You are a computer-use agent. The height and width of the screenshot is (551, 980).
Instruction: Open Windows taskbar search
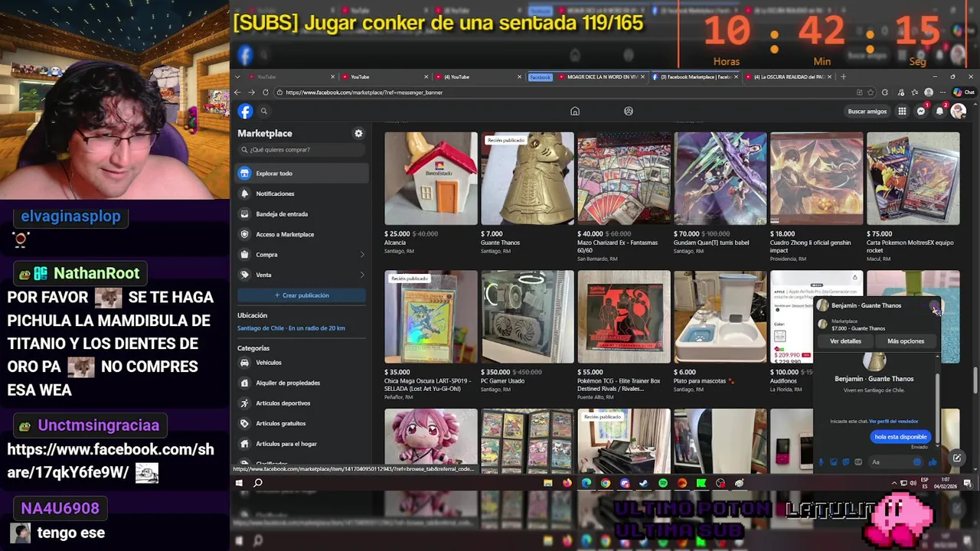pos(258,483)
